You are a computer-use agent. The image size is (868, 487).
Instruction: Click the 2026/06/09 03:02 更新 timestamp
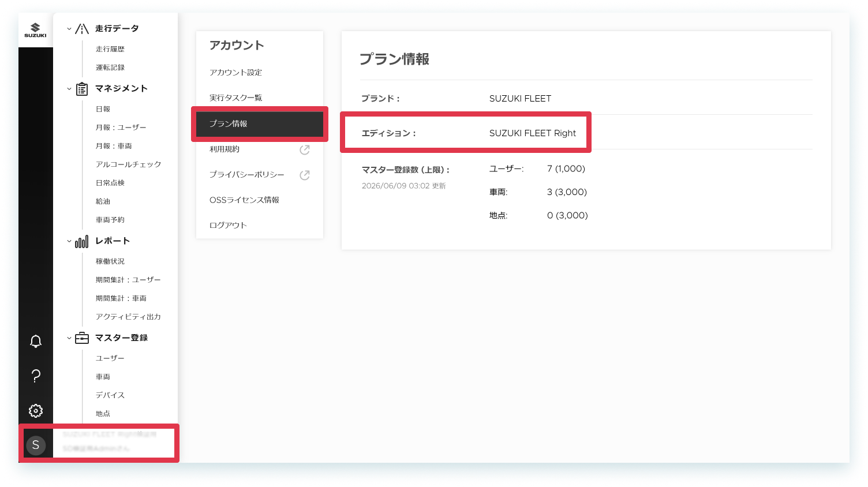coord(403,186)
